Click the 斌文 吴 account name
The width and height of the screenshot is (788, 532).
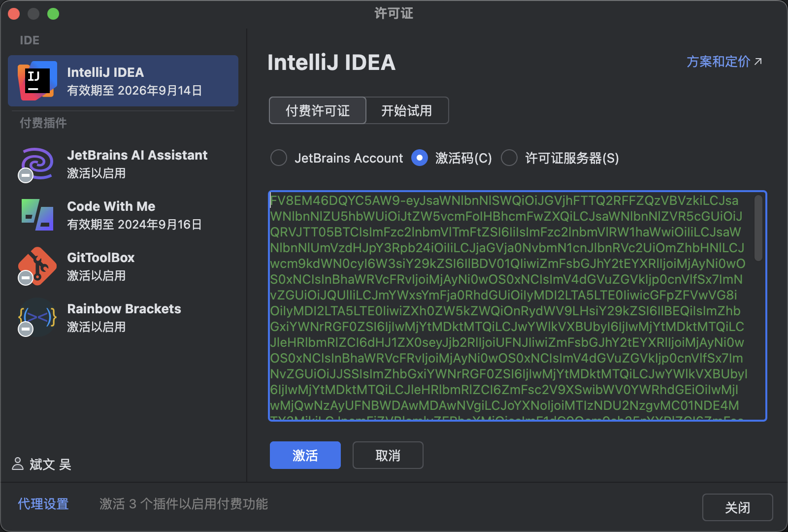click(50, 464)
